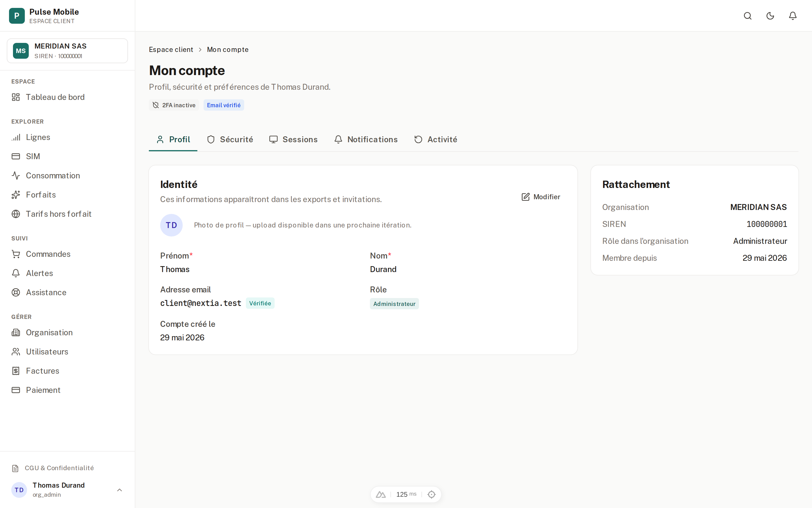Click the Alertes bell icon in sidebar
812x508 pixels.
coord(16,273)
